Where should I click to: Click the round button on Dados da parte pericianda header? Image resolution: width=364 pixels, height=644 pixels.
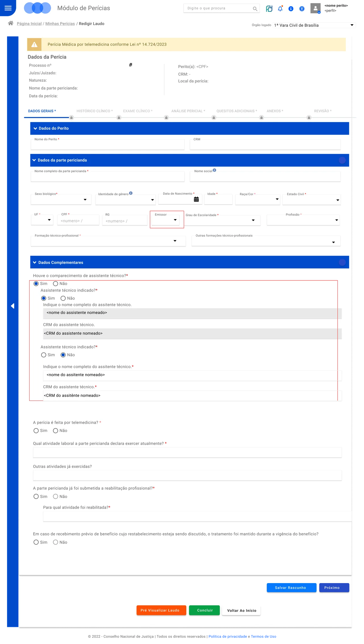click(x=342, y=160)
